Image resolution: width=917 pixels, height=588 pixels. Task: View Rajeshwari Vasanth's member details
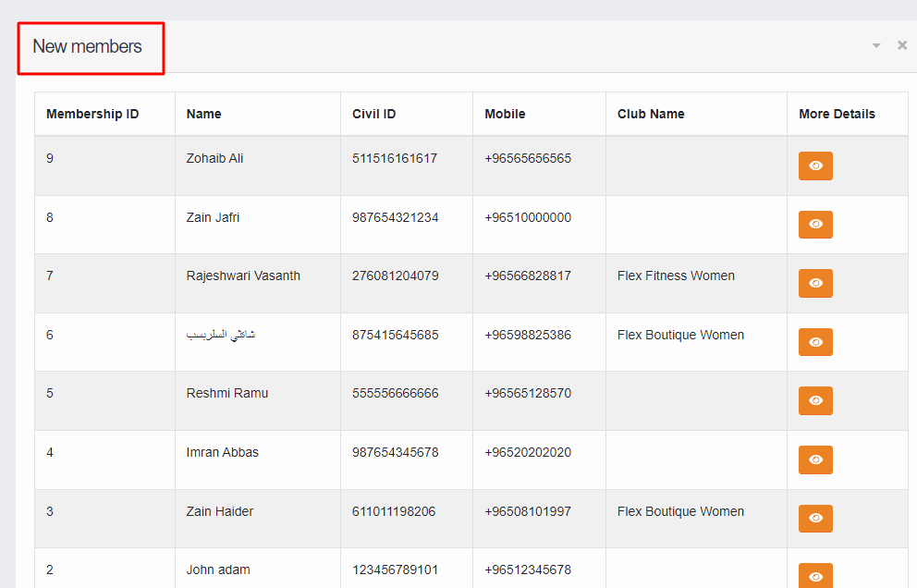[x=815, y=283]
